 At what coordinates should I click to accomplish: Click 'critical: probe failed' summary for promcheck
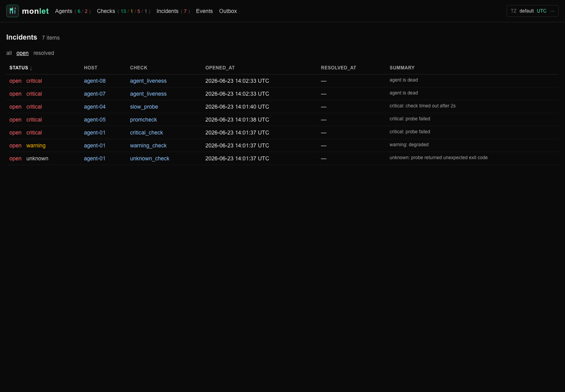[410, 119]
